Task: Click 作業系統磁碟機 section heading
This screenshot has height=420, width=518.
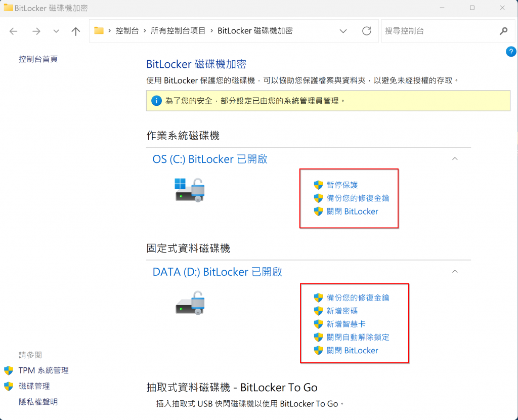Action: pos(183,136)
